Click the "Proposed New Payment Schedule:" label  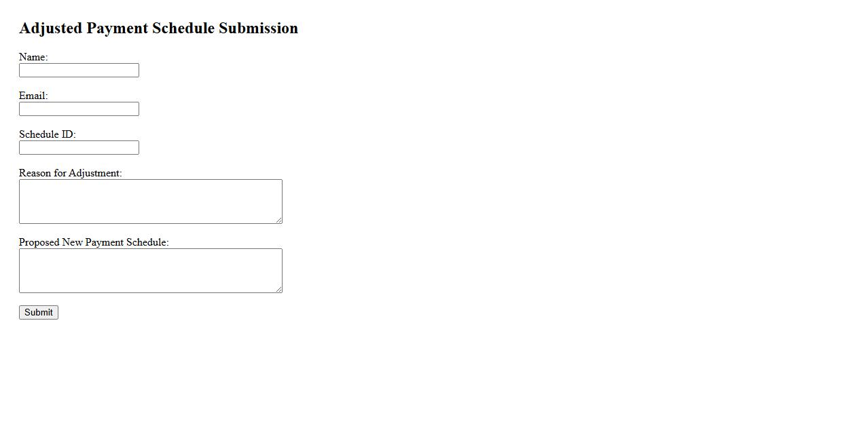[x=94, y=242]
